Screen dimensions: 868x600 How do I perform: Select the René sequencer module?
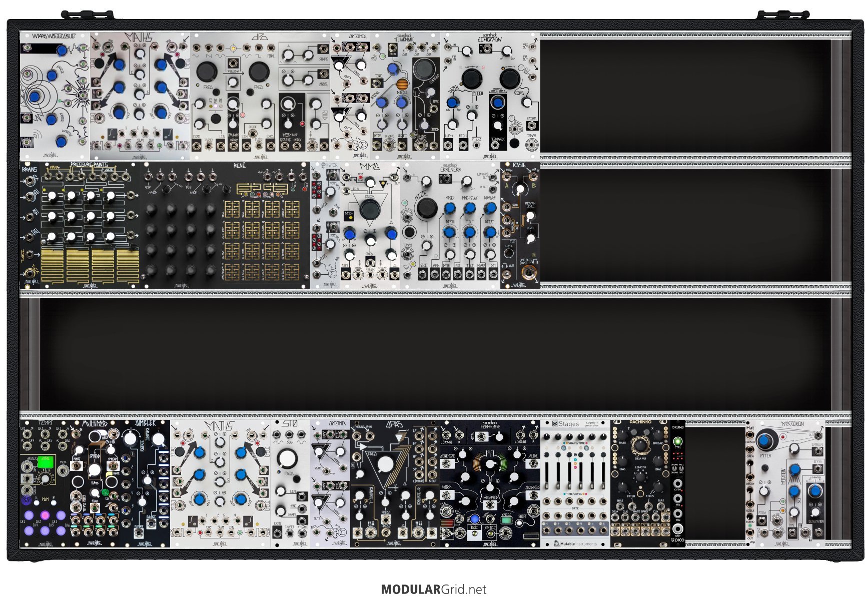225,225
